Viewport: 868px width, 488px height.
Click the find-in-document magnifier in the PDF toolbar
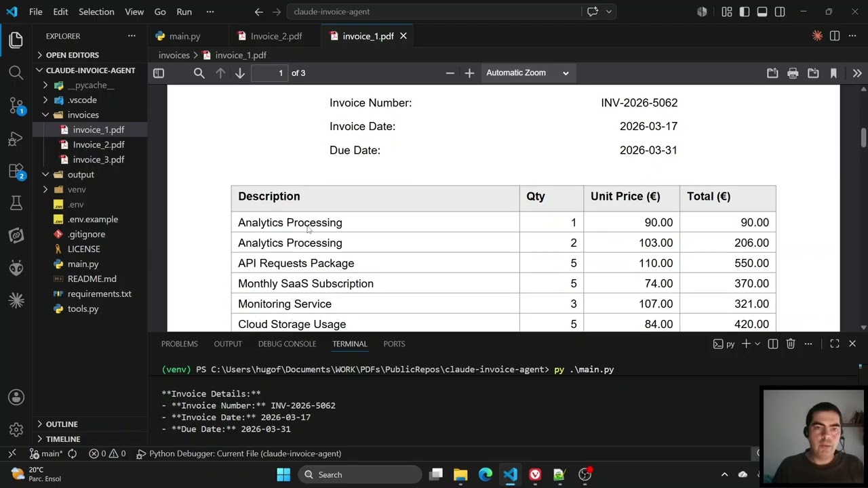click(x=199, y=73)
